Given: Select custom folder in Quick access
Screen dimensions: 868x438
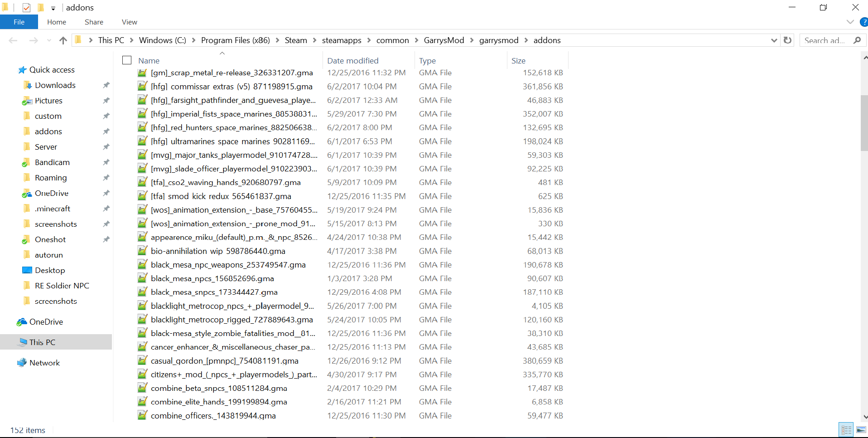Looking at the screenshot, I should (48, 116).
